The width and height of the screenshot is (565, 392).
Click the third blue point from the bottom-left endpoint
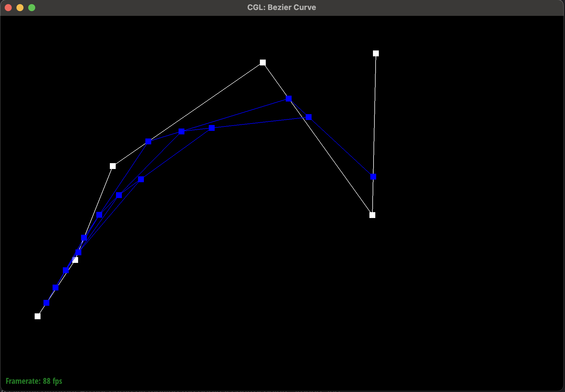point(66,270)
